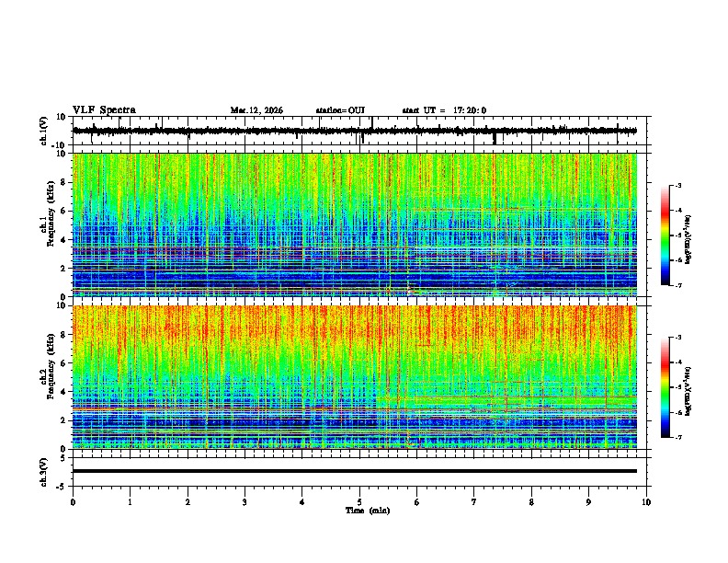Click the "ch.3(V)" axis label

(x=44, y=472)
